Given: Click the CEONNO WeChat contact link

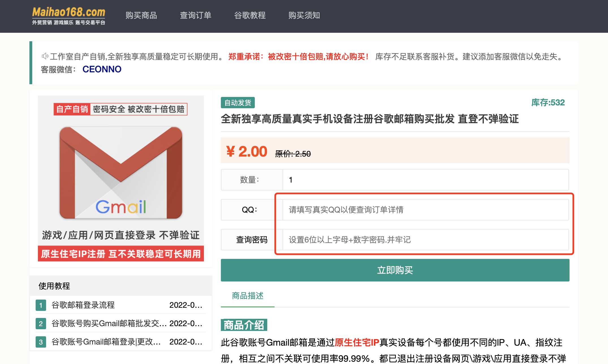Looking at the screenshot, I should (x=101, y=69).
